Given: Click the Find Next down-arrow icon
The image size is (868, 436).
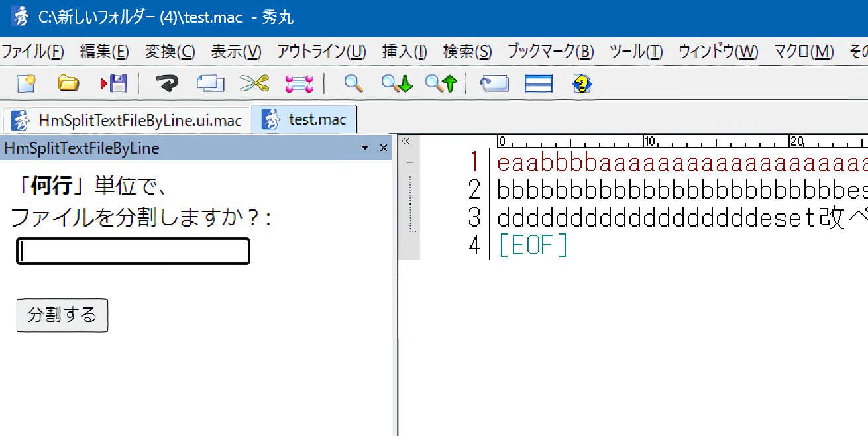Looking at the screenshot, I should tap(397, 83).
